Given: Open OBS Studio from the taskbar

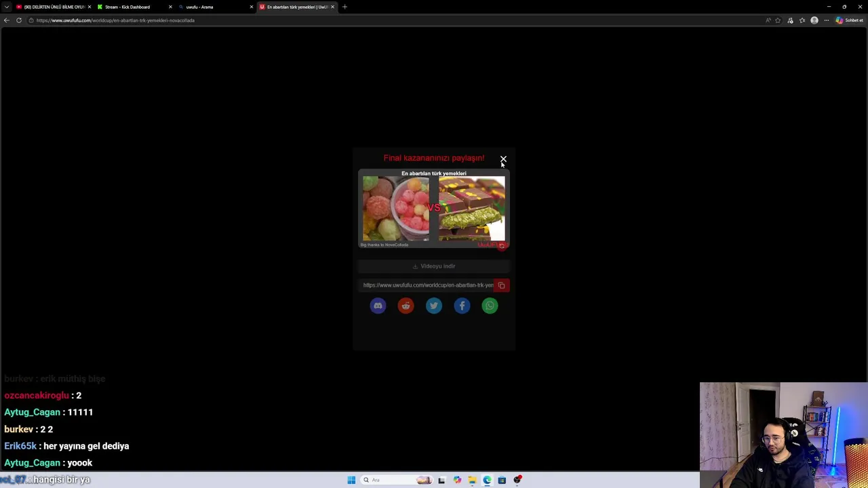Looking at the screenshot, I should tap(517, 480).
